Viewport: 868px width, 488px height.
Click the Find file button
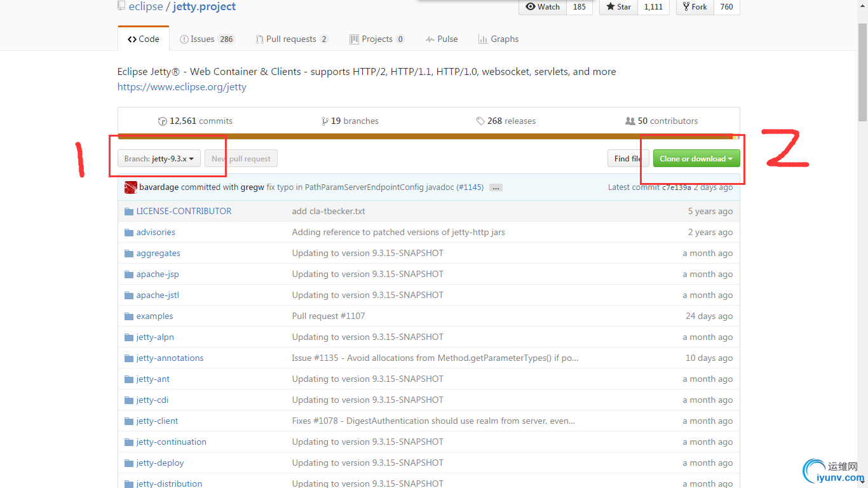[628, 159]
